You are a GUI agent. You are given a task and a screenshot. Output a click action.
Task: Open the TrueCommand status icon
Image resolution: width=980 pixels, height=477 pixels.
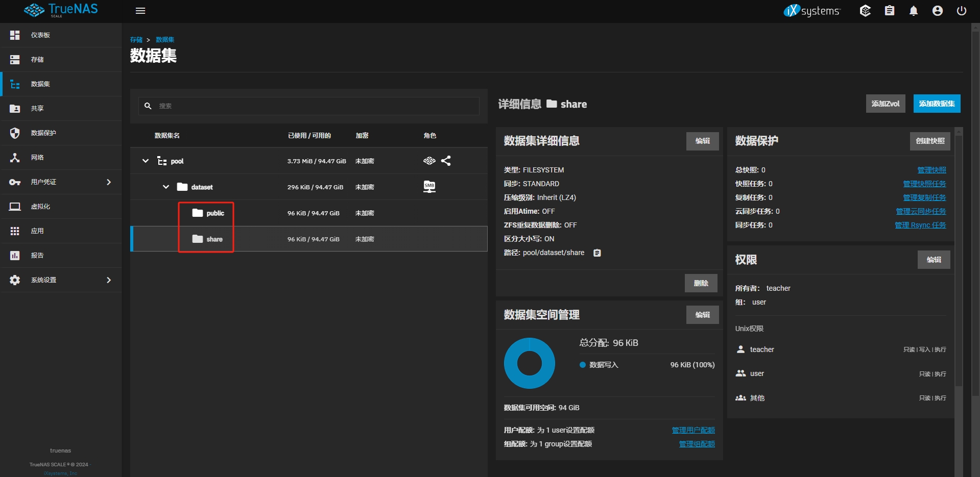coord(865,11)
